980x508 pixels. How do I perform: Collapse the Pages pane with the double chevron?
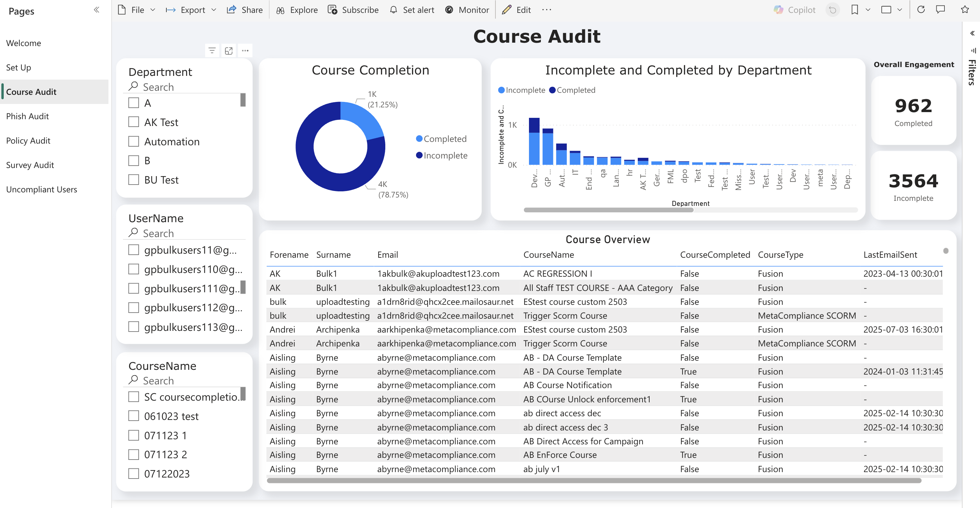pos(97,10)
